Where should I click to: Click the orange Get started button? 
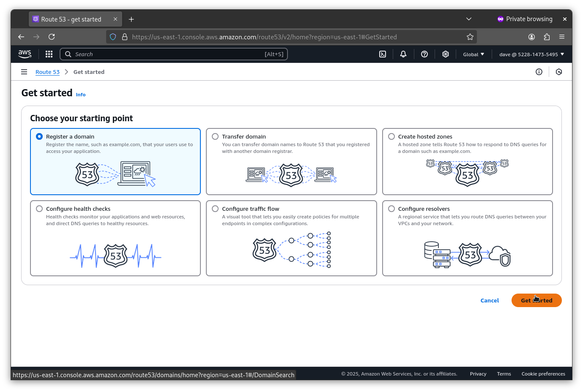(x=536, y=300)
